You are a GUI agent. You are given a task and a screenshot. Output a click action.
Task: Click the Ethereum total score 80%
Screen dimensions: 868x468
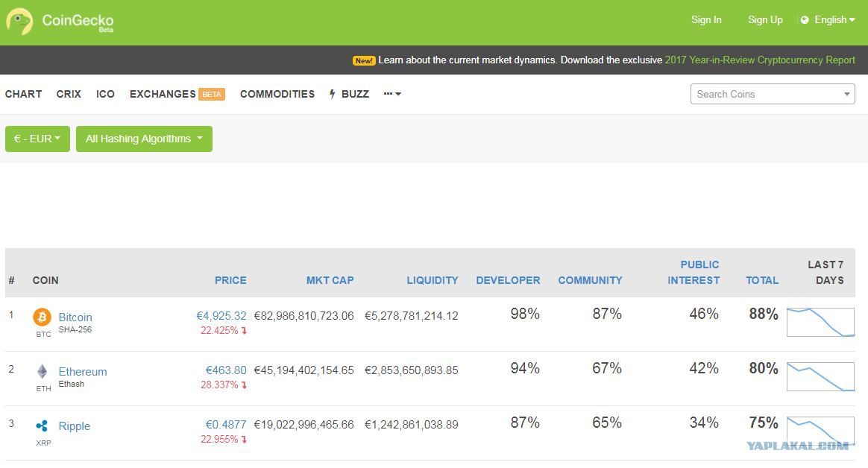click(x=764, y=368)
